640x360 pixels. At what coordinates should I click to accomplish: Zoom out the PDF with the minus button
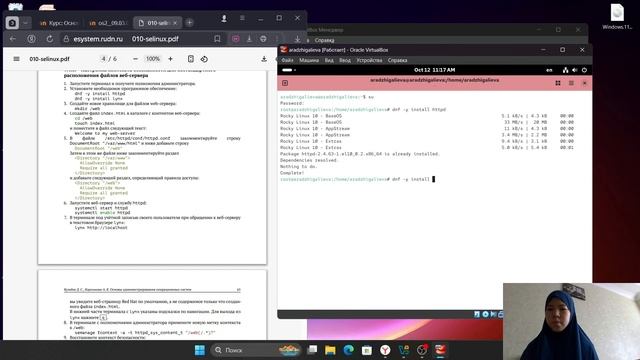(135, 59)
